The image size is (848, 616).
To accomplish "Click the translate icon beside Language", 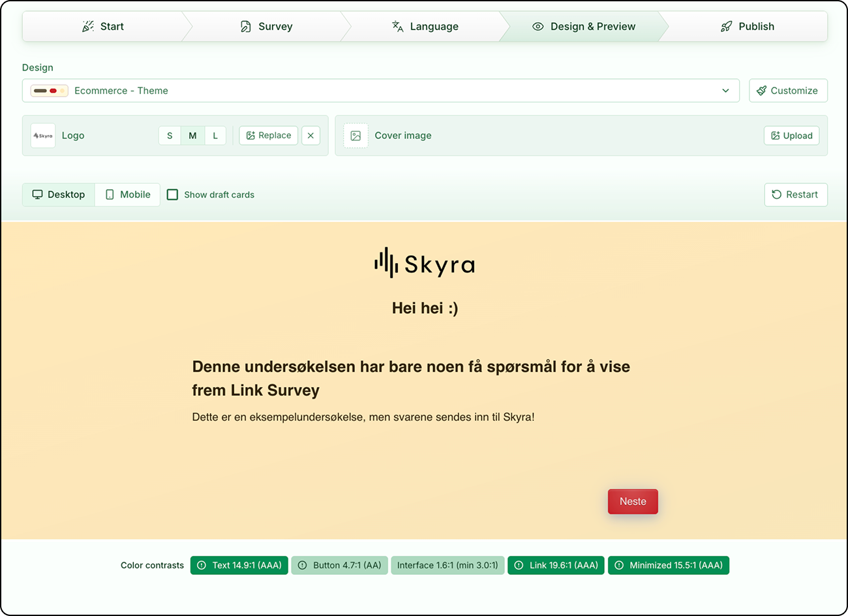I will pos(397,27).
